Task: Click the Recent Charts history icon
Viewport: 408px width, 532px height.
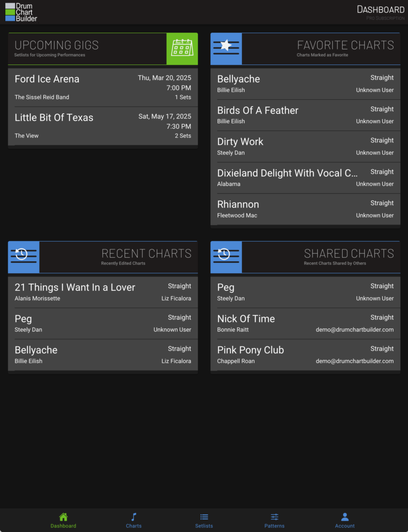Action: 23,257
